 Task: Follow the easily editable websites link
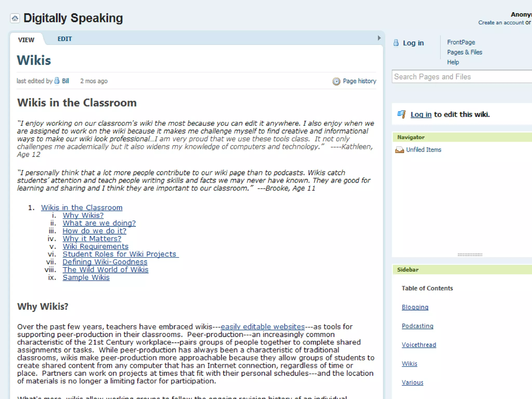coord(262,327)
